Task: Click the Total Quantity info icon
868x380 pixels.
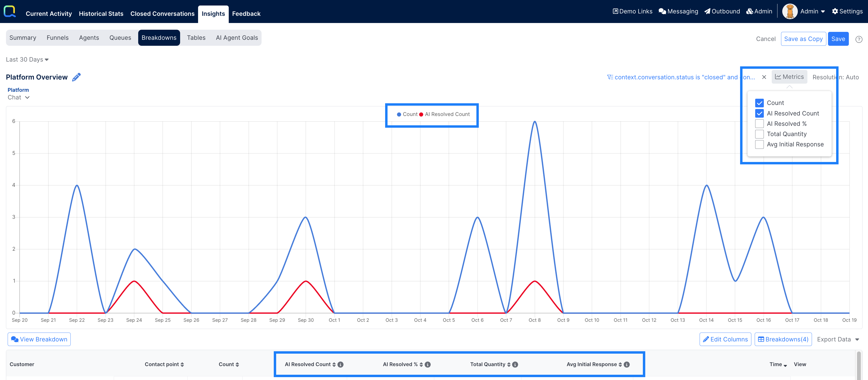Action: coord(515,364)
